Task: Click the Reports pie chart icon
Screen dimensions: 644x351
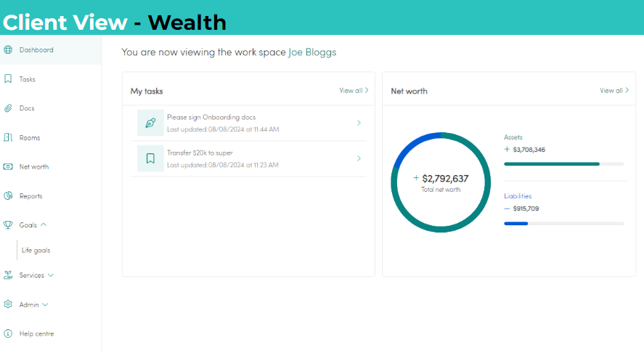Action: 8,195
